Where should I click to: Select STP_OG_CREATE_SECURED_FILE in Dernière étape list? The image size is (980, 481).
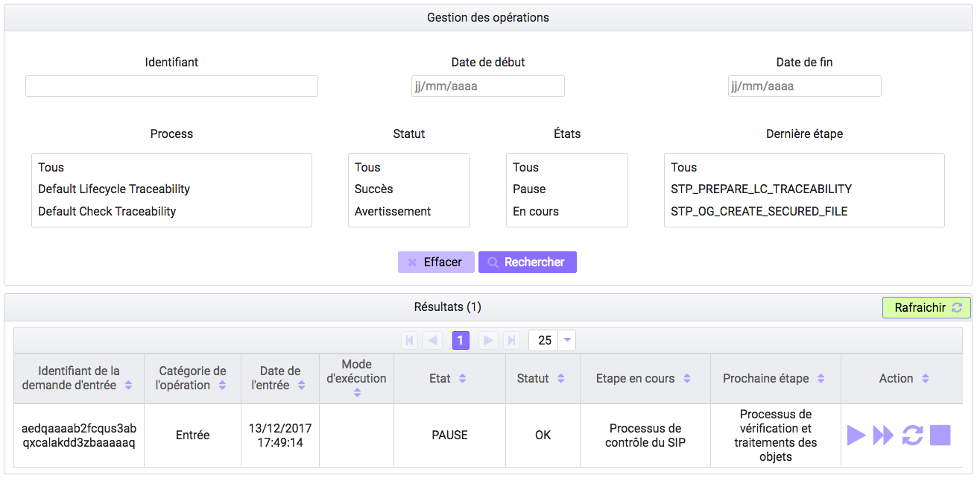(759, 212)
